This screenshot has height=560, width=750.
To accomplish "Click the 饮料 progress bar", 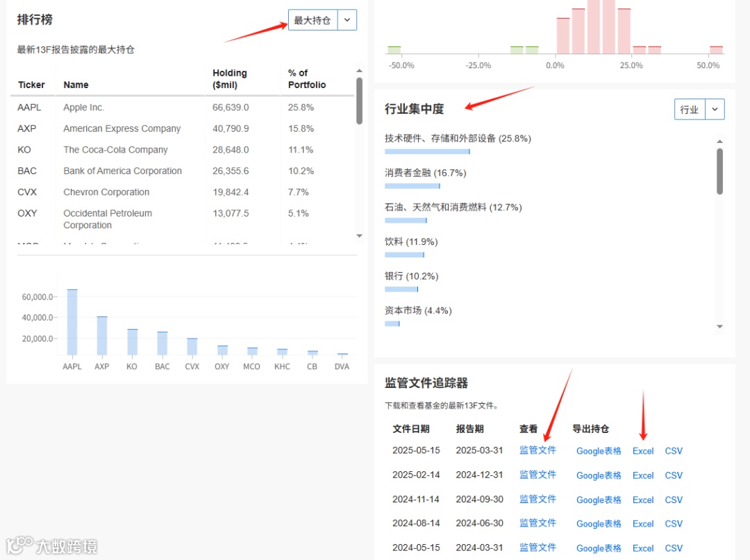I will [404, 255].
